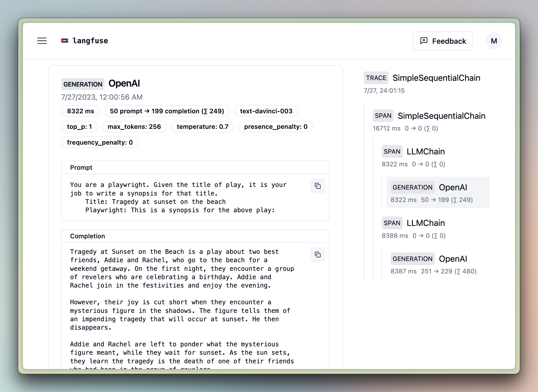
Task: Select the SimpleSequentialChain trace header
Action: [x=436, y=78]
